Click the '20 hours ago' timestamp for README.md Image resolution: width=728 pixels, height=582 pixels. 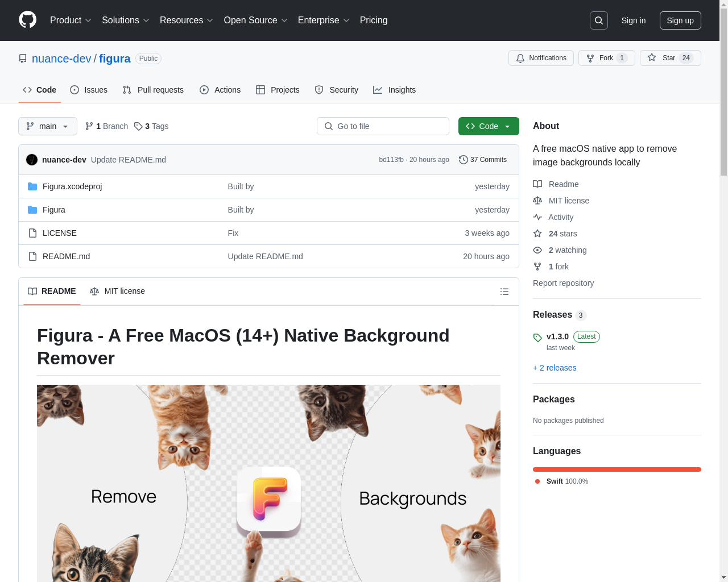point(486,256)
